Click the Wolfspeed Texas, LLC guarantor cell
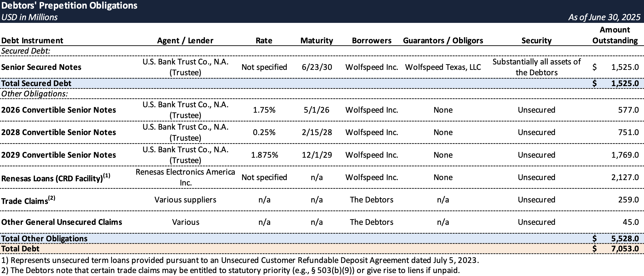 click(443, 67)
